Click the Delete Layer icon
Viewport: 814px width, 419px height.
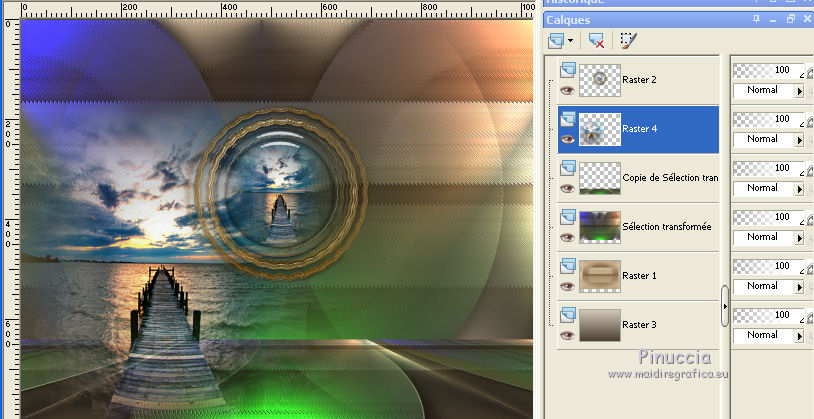(x=596, y=40)
